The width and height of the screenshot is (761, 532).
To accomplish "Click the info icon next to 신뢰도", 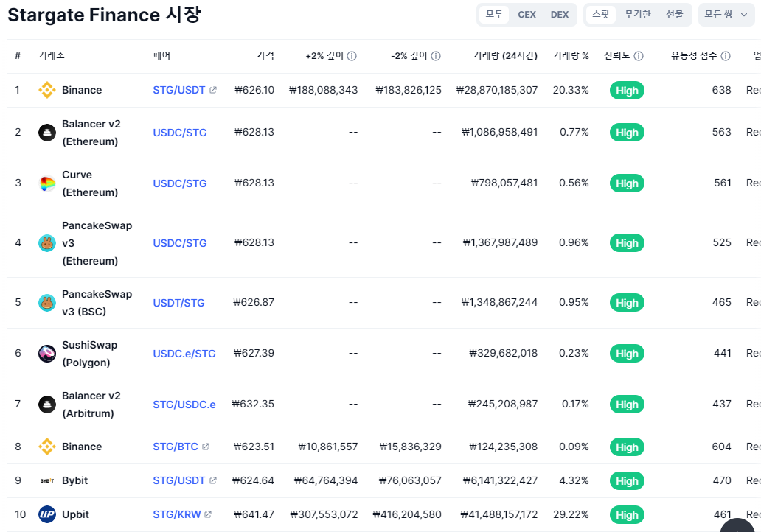I will [639, 56].
